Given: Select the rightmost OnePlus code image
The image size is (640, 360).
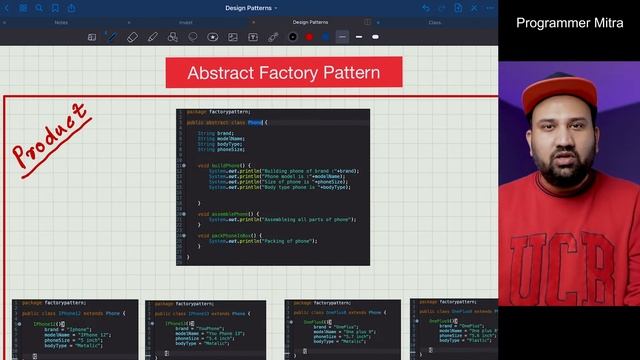Looking at the screenshot, I should (454, 329).
